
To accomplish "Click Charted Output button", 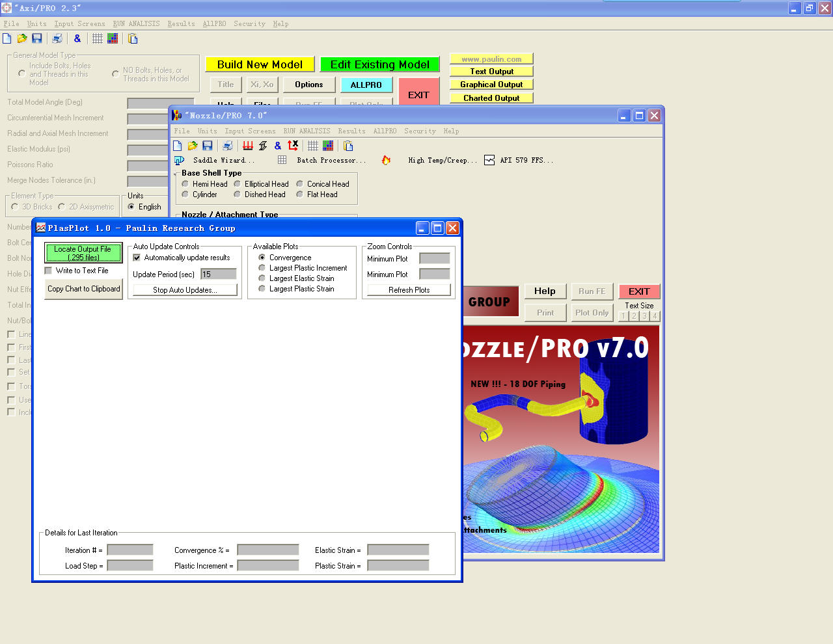I will (x=491, y=98).
